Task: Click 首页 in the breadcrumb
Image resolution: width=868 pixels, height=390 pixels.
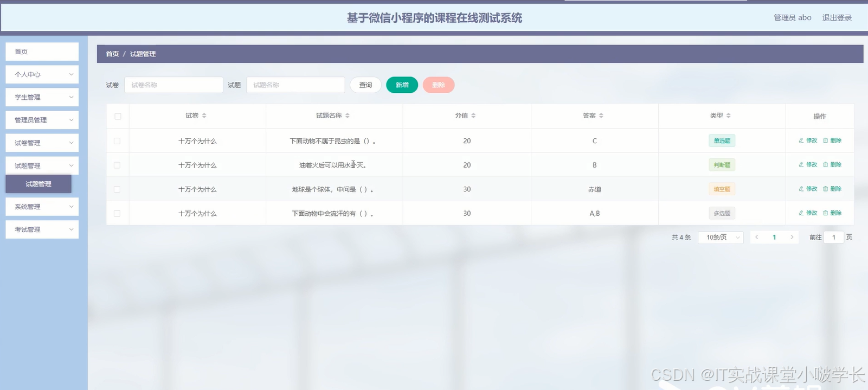Action: (112, 54)
